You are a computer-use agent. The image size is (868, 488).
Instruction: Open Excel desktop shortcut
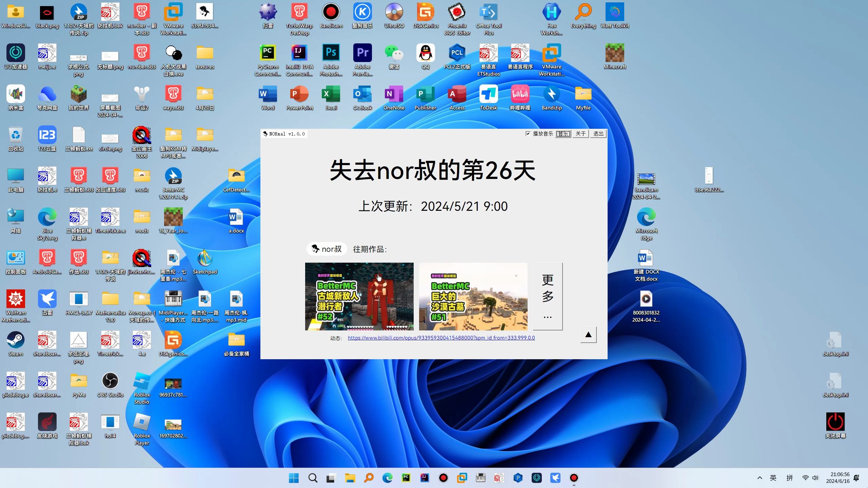(331, 98)
